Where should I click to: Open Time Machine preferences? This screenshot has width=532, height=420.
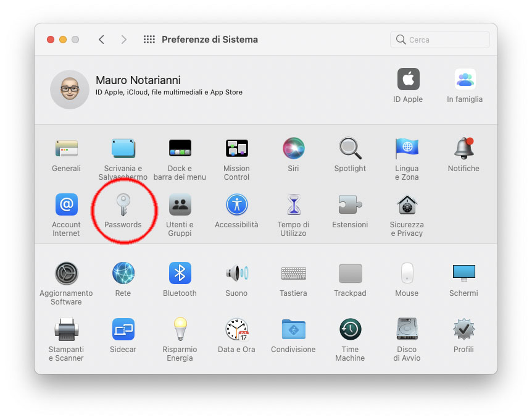(350, 329)
